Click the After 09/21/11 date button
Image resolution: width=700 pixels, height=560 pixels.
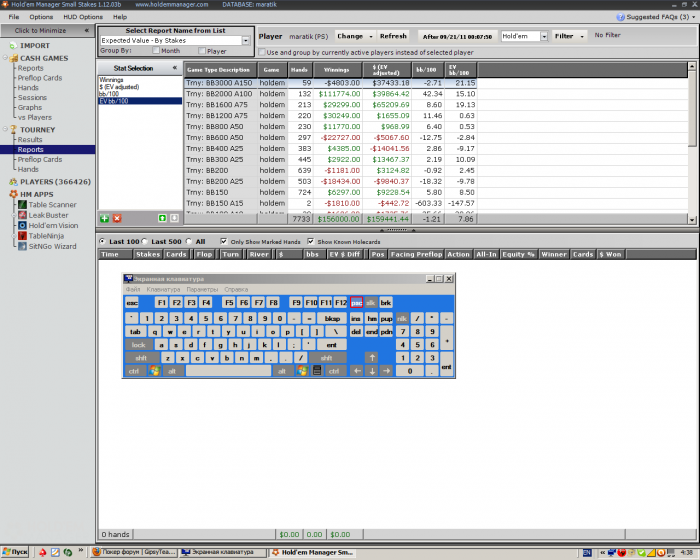pos(458,37)
